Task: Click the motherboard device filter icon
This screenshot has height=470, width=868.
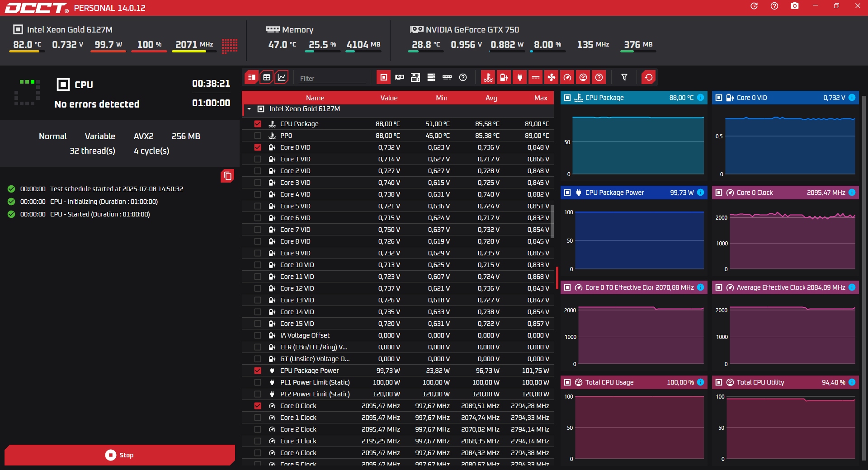Action: [x=415, y=77]
